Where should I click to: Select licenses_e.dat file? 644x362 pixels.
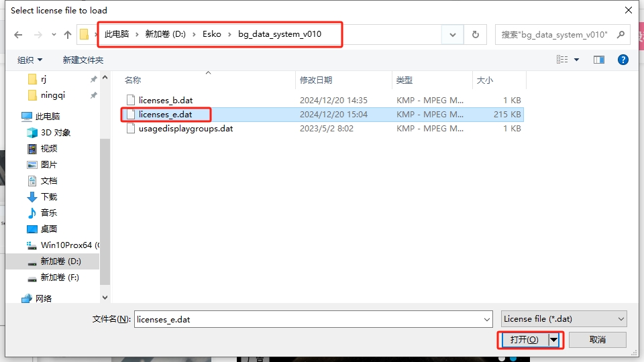point(165,115)
